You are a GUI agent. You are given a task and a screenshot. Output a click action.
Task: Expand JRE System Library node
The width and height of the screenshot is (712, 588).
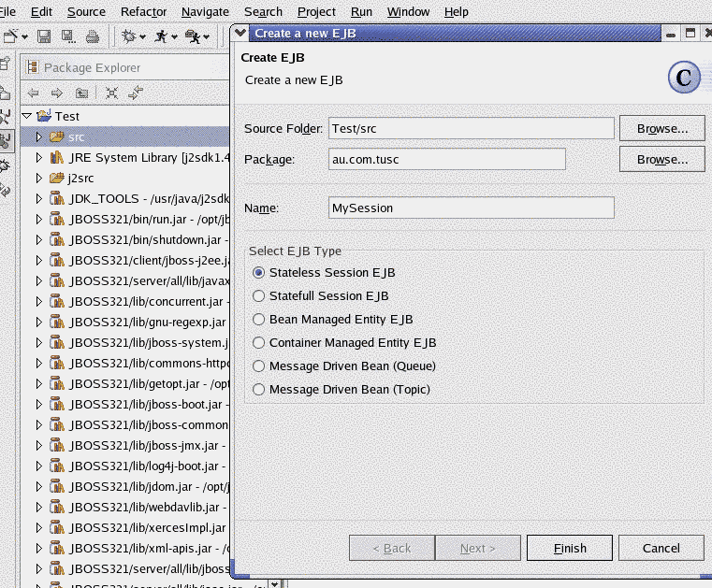(38, 157)
